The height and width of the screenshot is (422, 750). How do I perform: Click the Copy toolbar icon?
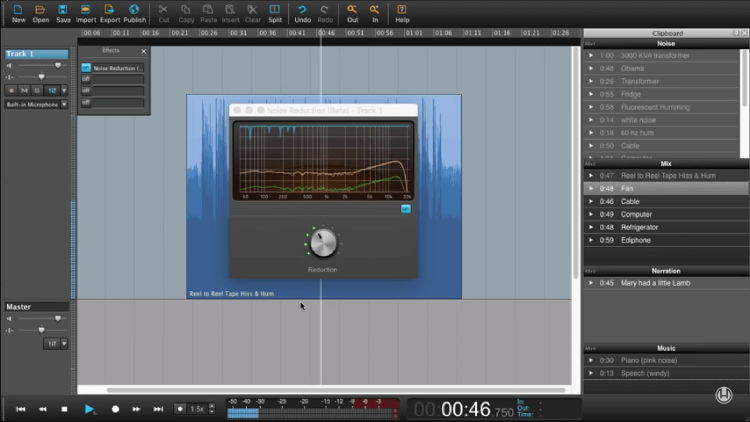pos(186,13)
